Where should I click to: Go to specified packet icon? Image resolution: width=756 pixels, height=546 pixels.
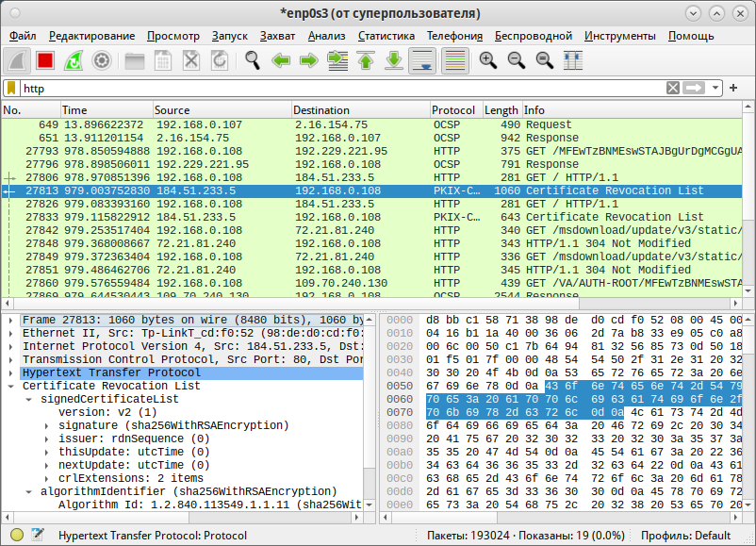tap(337, 60)
